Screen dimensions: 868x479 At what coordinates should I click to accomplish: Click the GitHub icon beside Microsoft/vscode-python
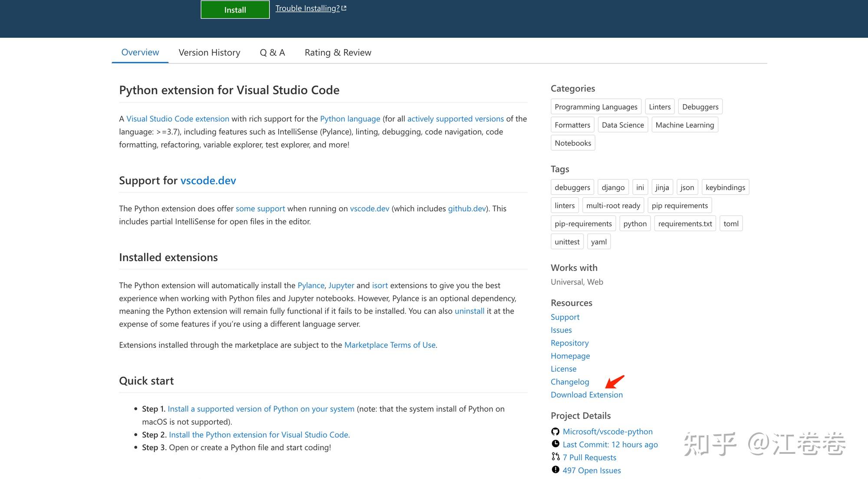tap(555, 431)
